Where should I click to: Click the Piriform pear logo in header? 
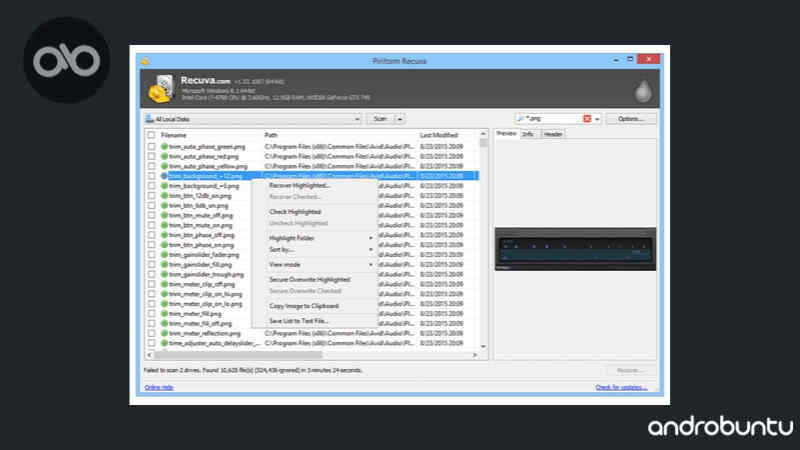[643, 91]
